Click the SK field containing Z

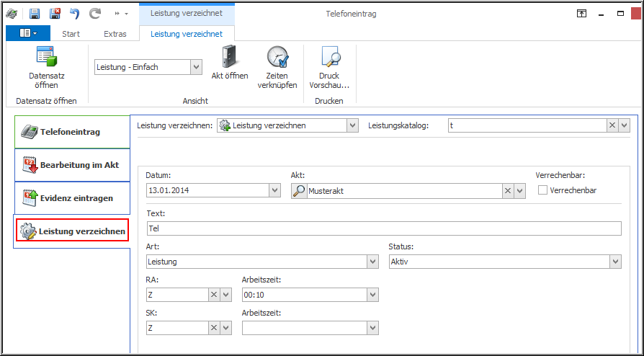tap(177, 328)
